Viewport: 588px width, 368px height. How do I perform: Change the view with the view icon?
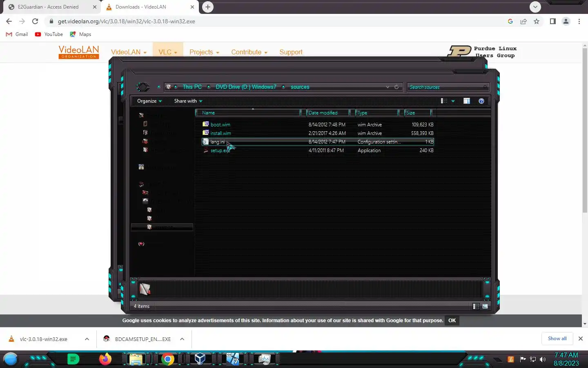coord(444,101)
